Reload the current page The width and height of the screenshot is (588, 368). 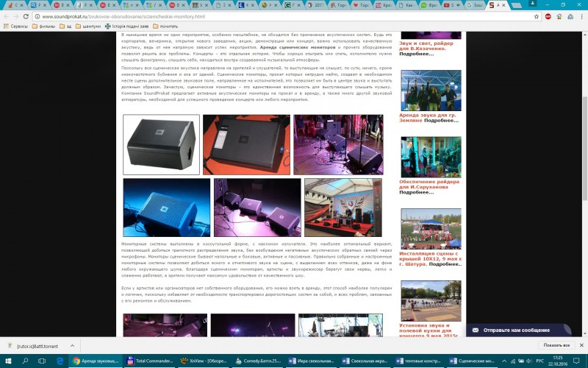coord(26,16)
